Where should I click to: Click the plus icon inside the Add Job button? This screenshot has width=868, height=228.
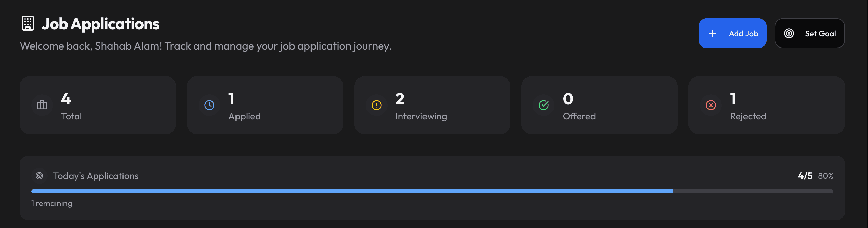[712, 33]
